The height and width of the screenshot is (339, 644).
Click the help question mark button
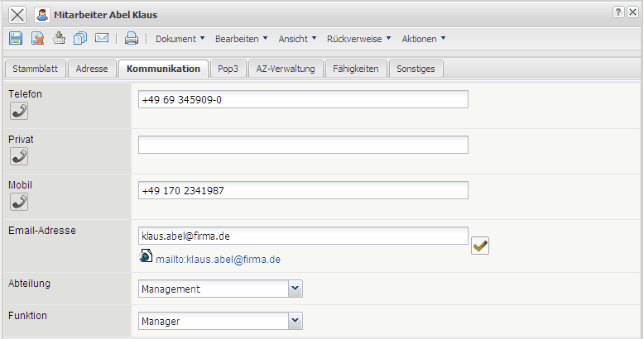point(618,12)
